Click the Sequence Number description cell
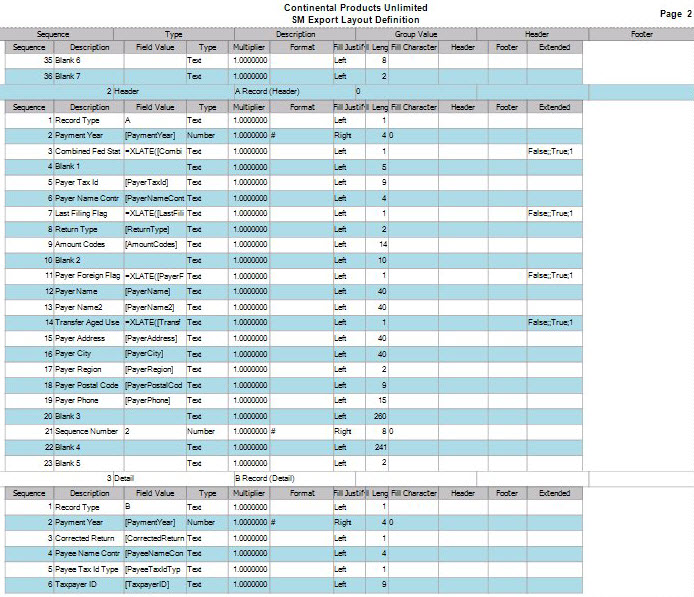The height and width of the screenshot is (597, 694). pyautogui.click(x=87, y=431)
